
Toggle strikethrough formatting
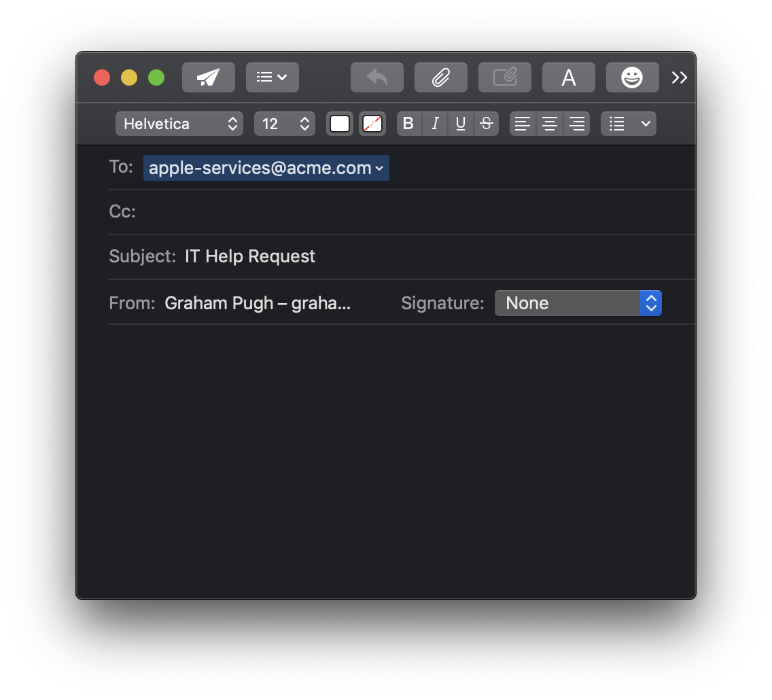click(487, 124)
